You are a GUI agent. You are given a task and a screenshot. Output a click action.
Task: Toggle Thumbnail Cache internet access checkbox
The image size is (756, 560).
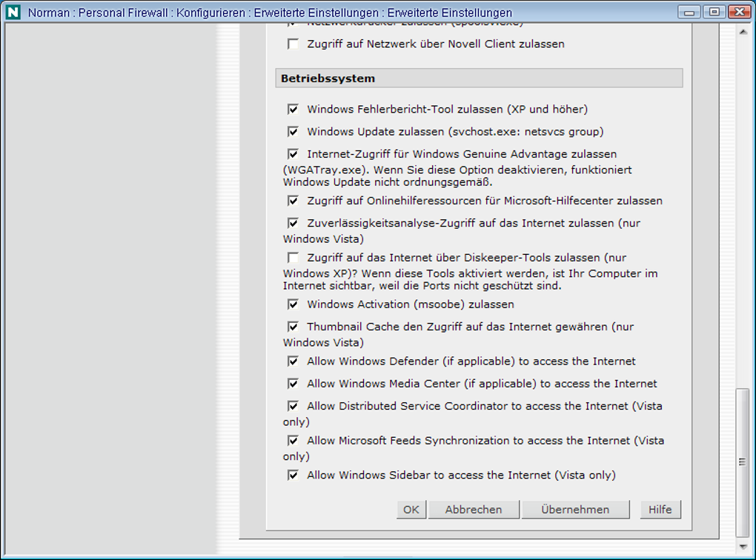294,327
